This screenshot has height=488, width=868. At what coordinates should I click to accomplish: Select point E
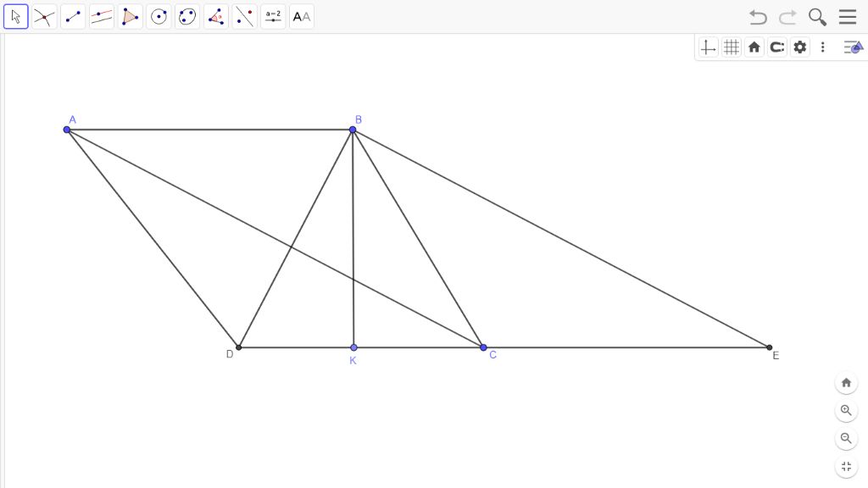(769, 347)
